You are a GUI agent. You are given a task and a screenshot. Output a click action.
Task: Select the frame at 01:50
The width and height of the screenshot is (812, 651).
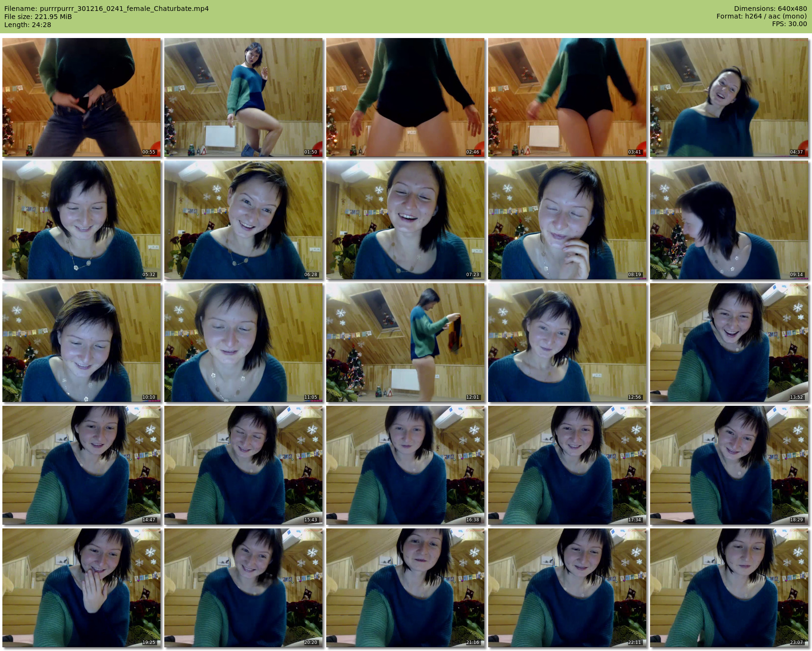coord(244,97)
